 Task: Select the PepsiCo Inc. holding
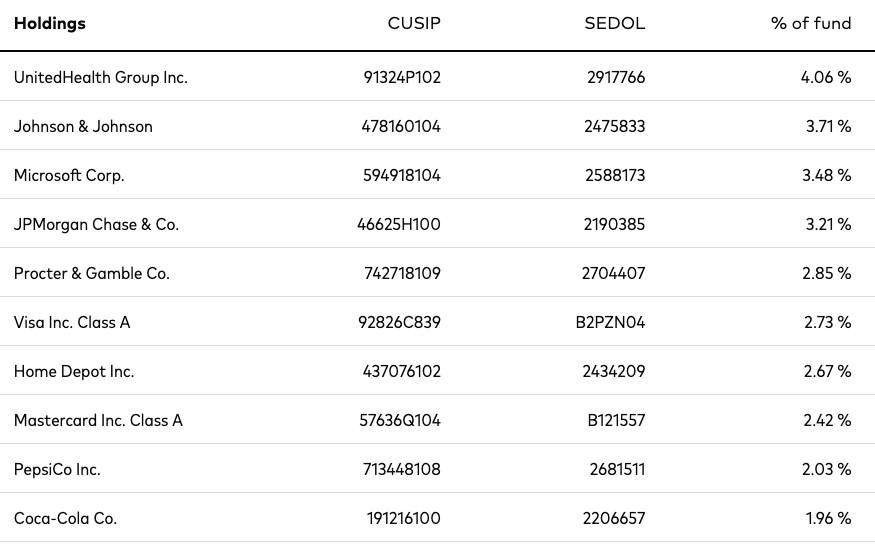tap(57, 469)
